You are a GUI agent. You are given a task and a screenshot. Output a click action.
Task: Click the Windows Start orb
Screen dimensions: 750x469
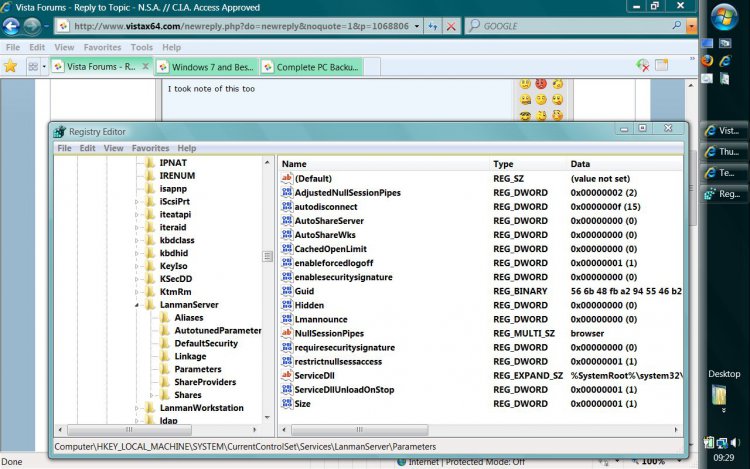(x=724, y=17)
